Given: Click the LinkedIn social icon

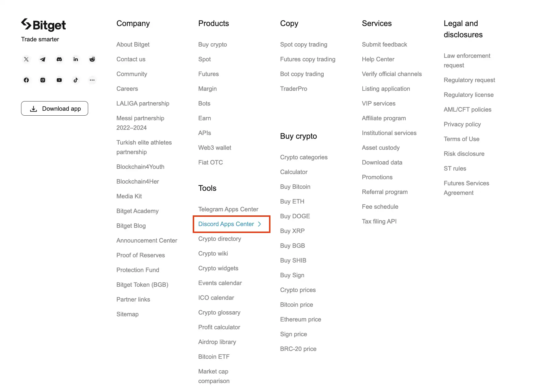Looking at the screenshot, I should pyautogui.click(x=76, y=59).
